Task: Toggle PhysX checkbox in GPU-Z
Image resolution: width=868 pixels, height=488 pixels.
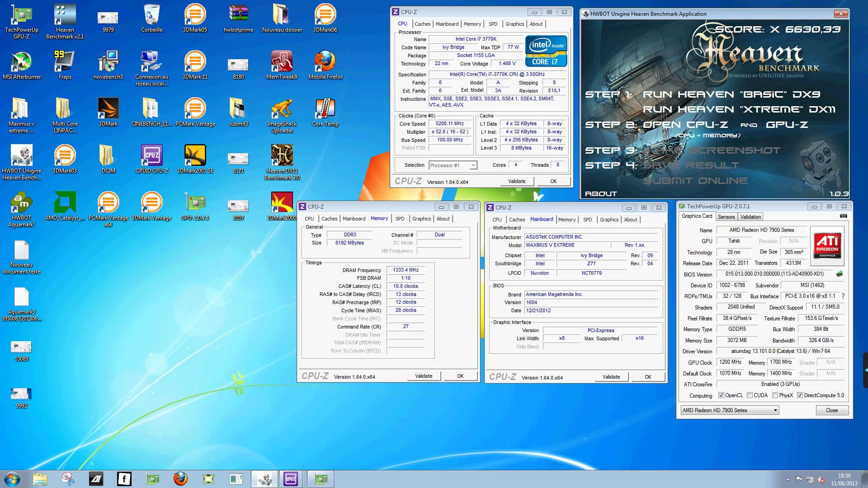Action: 775,395
